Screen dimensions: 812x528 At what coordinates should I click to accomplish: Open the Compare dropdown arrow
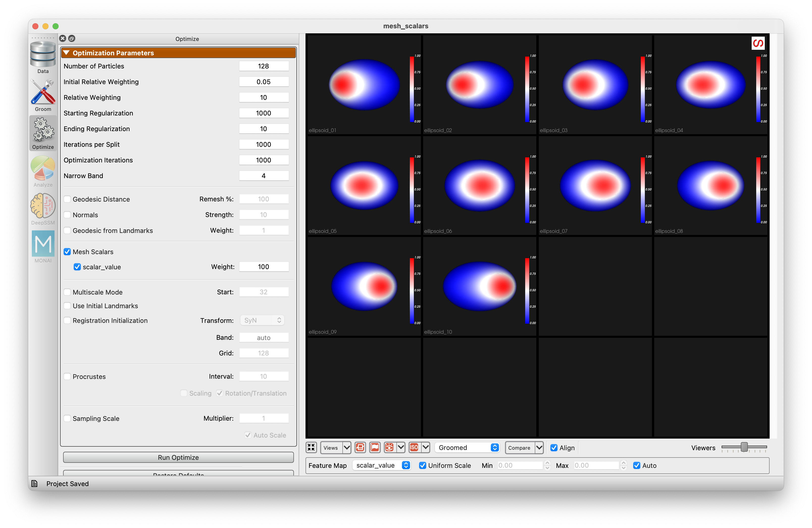pyautogui.click(x=539, y=447)
